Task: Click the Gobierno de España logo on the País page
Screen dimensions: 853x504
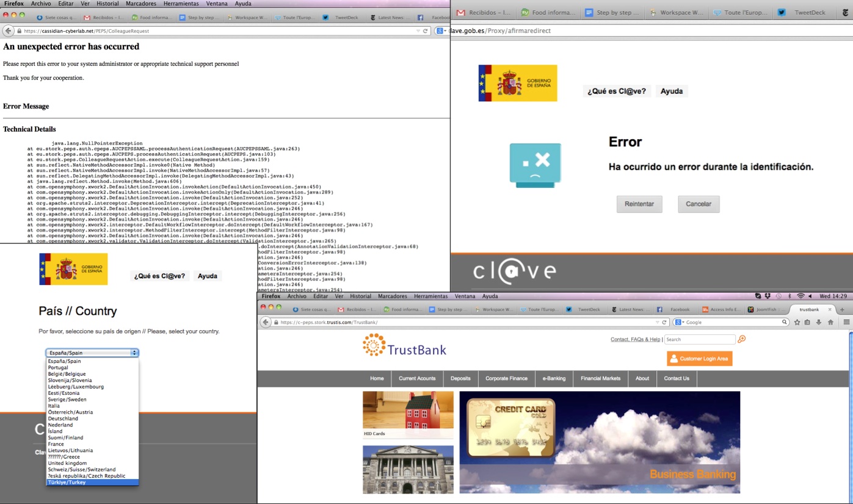Action: point(73,269)
